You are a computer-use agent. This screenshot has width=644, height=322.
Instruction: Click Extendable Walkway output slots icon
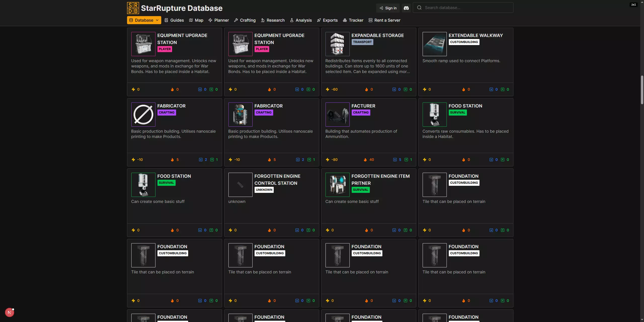(502, 89)
